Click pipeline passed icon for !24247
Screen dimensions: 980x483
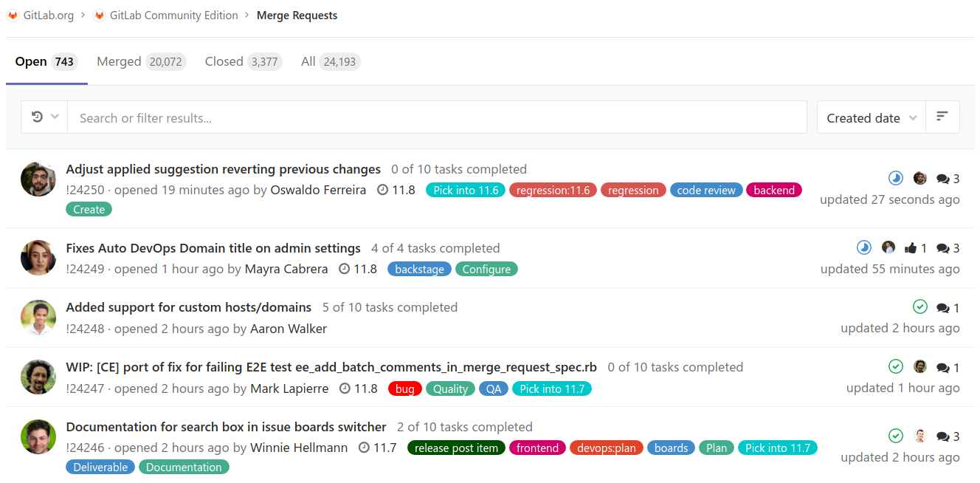point(895,366)
